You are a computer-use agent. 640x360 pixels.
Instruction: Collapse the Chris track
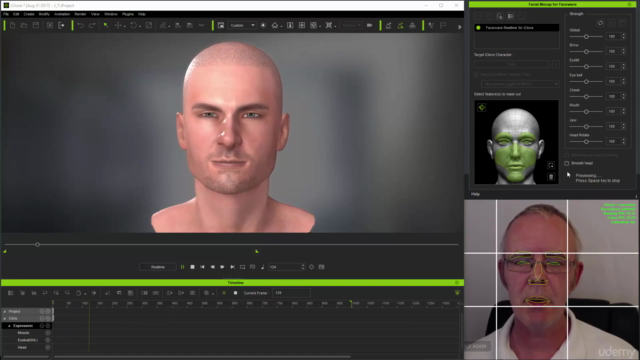4,318
